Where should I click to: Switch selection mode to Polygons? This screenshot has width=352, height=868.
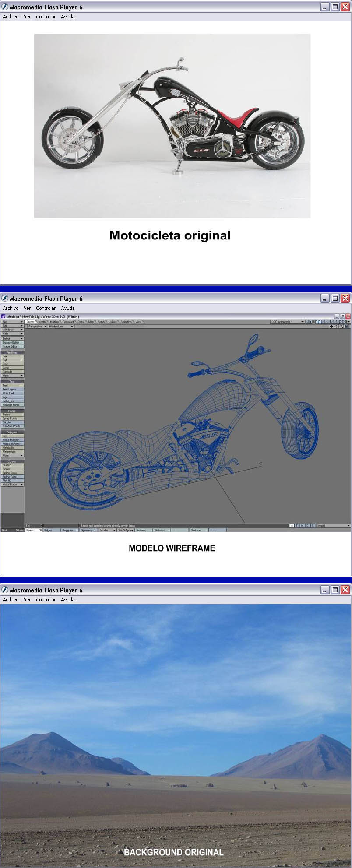(70, 530)
